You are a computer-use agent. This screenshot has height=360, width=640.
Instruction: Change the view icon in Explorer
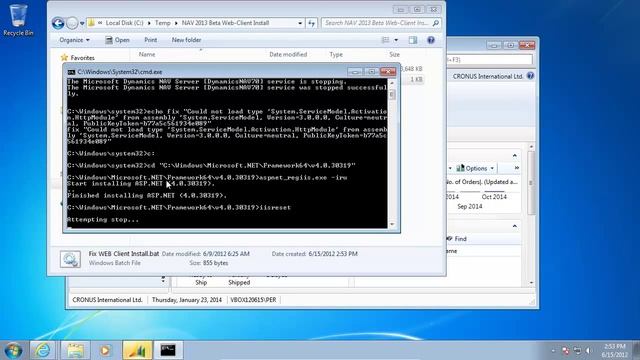pos(385,40)
